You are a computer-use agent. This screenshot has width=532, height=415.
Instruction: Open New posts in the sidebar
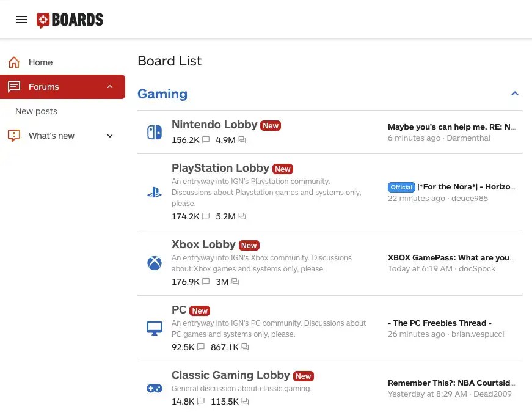36,111
